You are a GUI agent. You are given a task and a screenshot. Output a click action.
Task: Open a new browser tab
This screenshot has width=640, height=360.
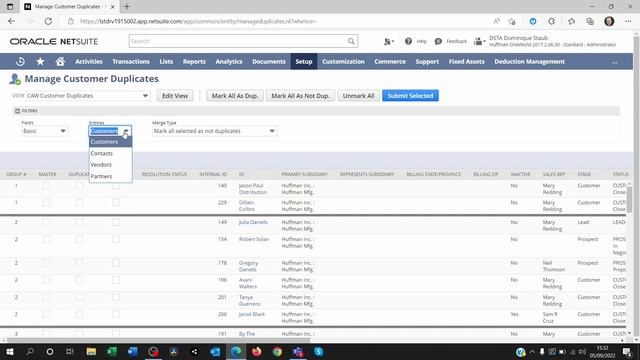[x=127, y=7]
